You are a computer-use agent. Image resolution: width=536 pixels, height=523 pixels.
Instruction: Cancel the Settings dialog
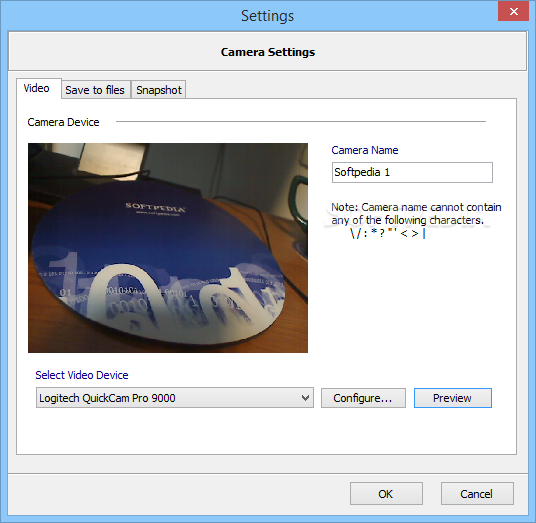click(x=477, y=494)
